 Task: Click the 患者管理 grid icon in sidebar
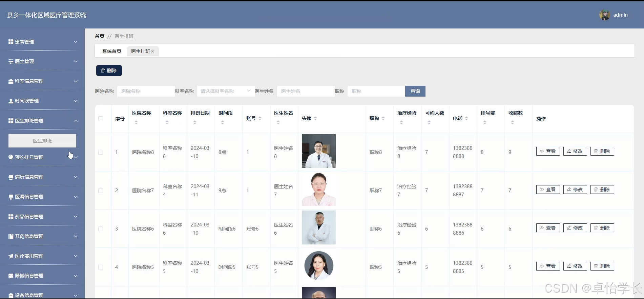click(x=11, y=42)
